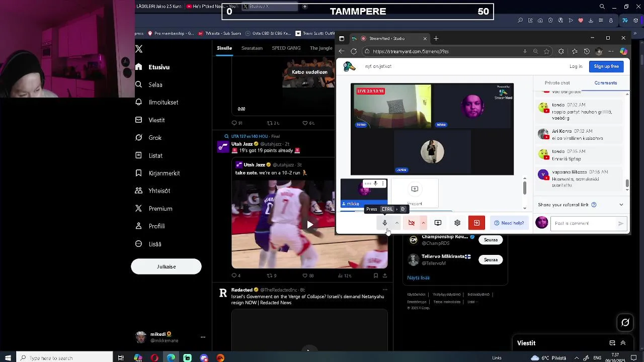This screenshot has height=362, width=644.
Task: Mute microphone in StreamYard toolbar
Action: coord(385,223)
